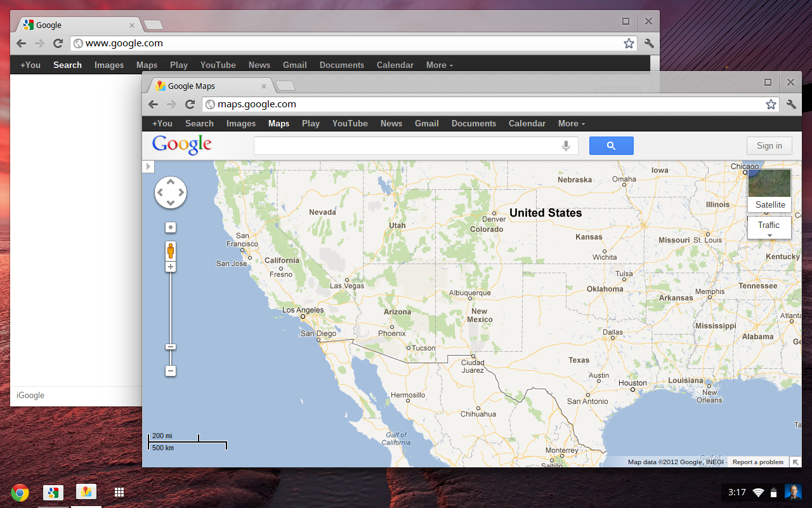
Task: Click the Report a problem link
Action: [757, 462]
